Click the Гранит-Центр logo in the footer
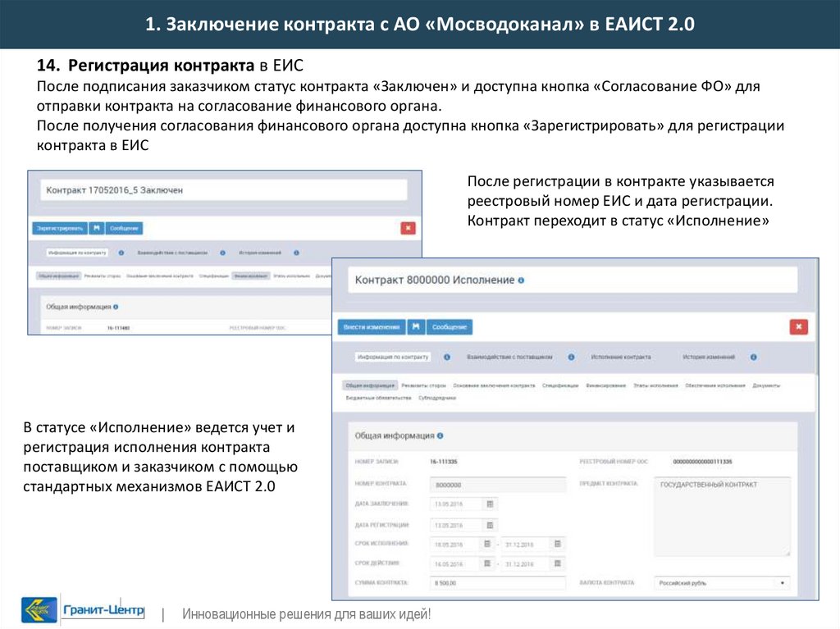840x629 pixels. point(83,609)
